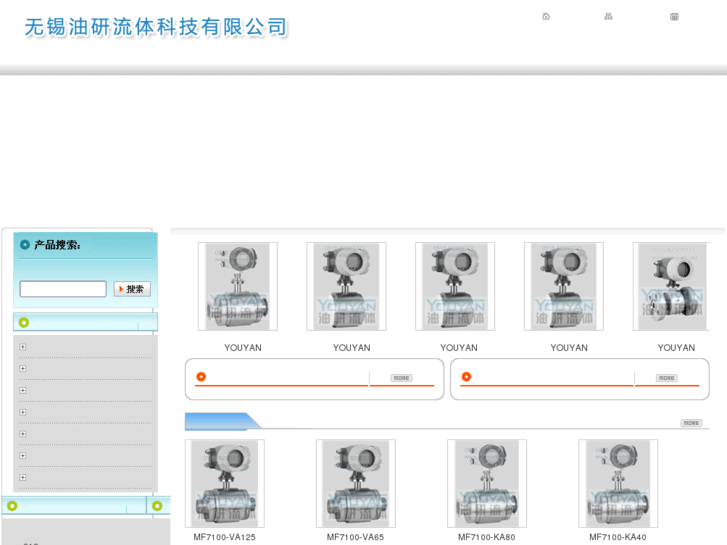Screen dimensions: 727x545
Task: Click the teal bullet icon beside 产品搜索
Action: click(25, 244)
